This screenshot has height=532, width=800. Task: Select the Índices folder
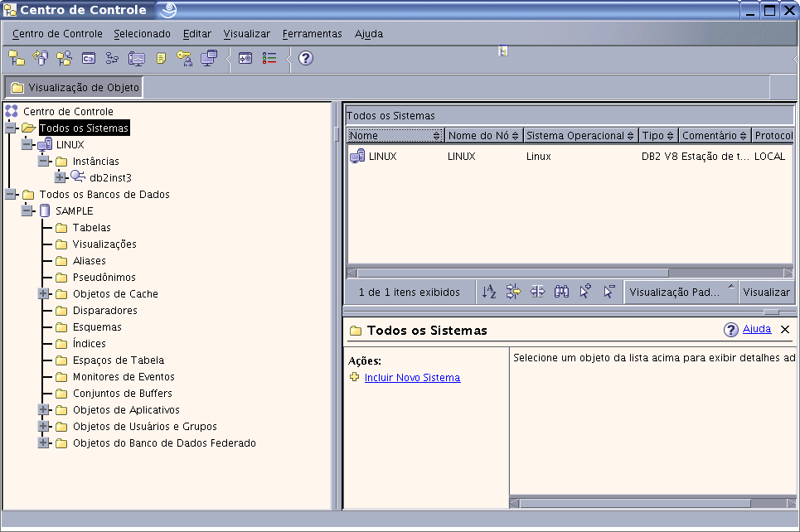89,343
